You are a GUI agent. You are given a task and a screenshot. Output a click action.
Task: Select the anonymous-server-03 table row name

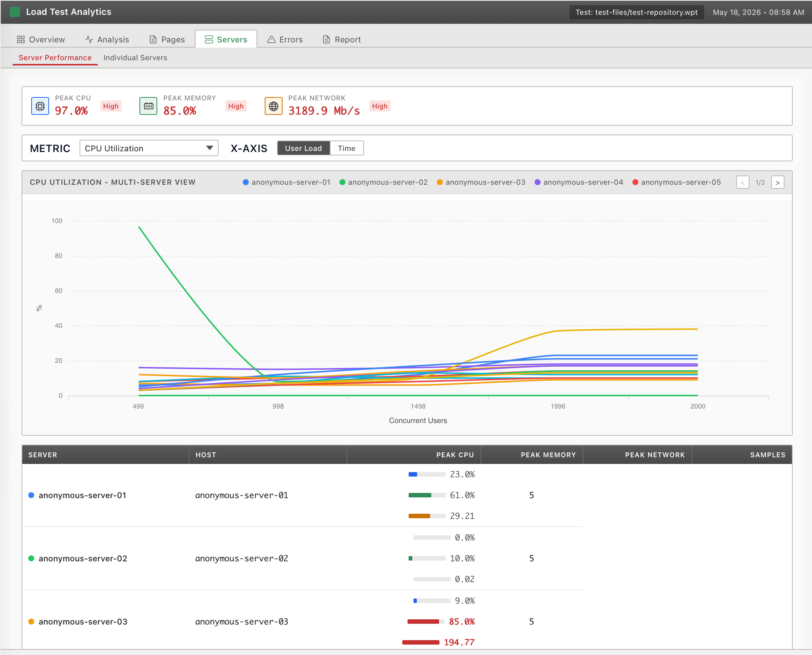click(83, 622)
